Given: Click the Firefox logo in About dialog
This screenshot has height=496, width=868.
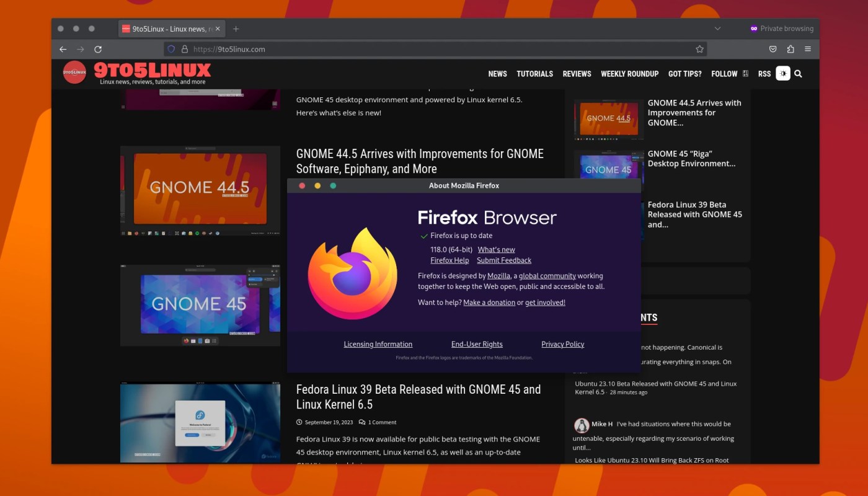Looking at the screenshot, I should click(x=353, y=273).
